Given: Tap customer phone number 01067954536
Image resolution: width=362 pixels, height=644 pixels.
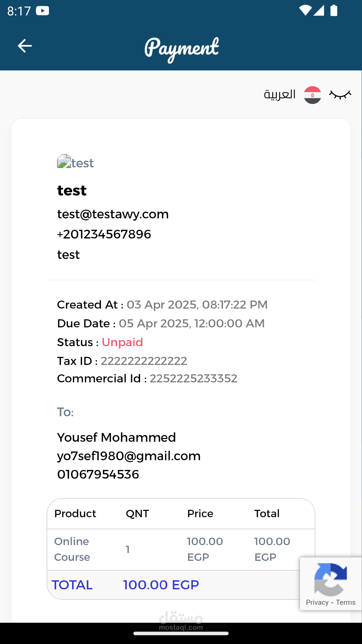Looking at the screenshot, I should pyautogui.click(x=98, y=475).
